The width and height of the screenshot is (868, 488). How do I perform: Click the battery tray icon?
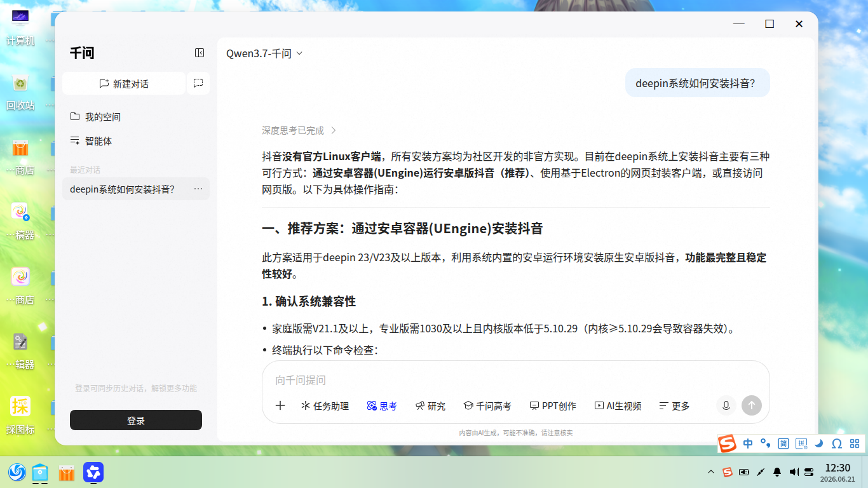(x=744, y=472)
